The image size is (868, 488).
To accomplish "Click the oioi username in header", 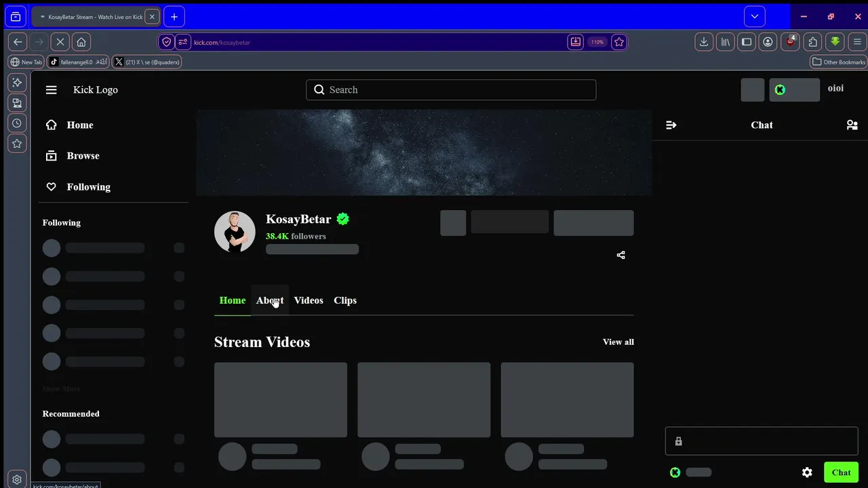I will [x=835, y=88].
